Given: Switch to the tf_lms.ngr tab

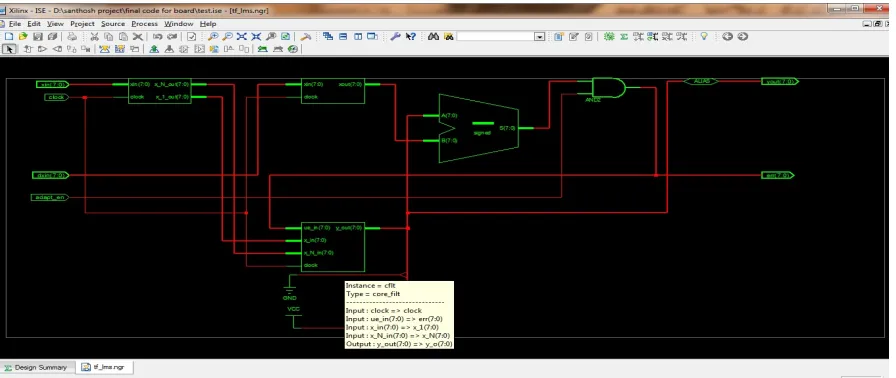Looking at the screenshot, I should (104, 367).
